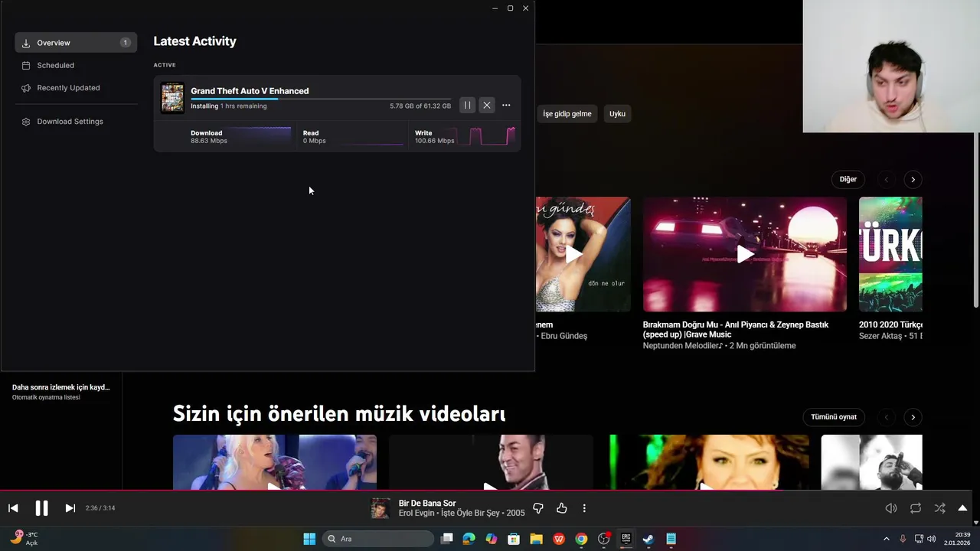The height and width of the screenshot is (551, 980).
Task: Go to next items beside Diğer button
Action: click(x=913, y=179)
